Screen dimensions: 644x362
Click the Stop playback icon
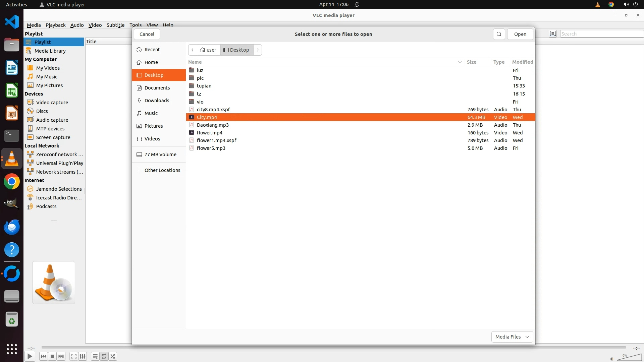52,356
